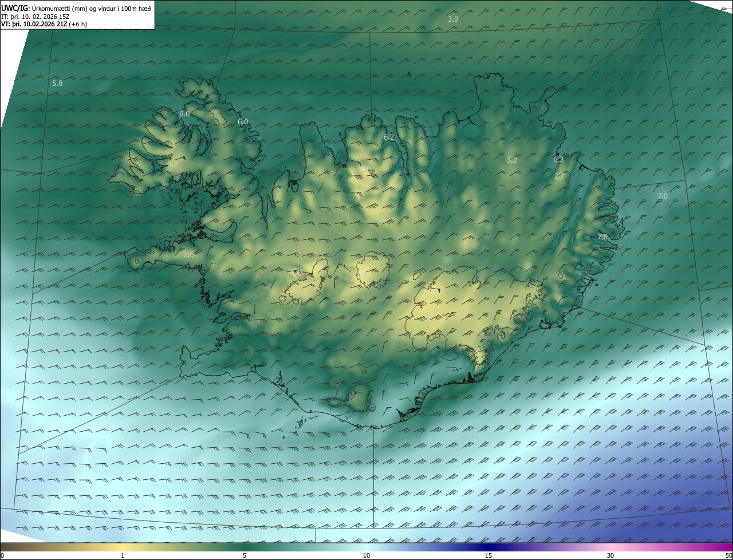Click the 7.0 label on the eastern fjords
This screenshot has width=733, height=560.
tap(602, 236)
